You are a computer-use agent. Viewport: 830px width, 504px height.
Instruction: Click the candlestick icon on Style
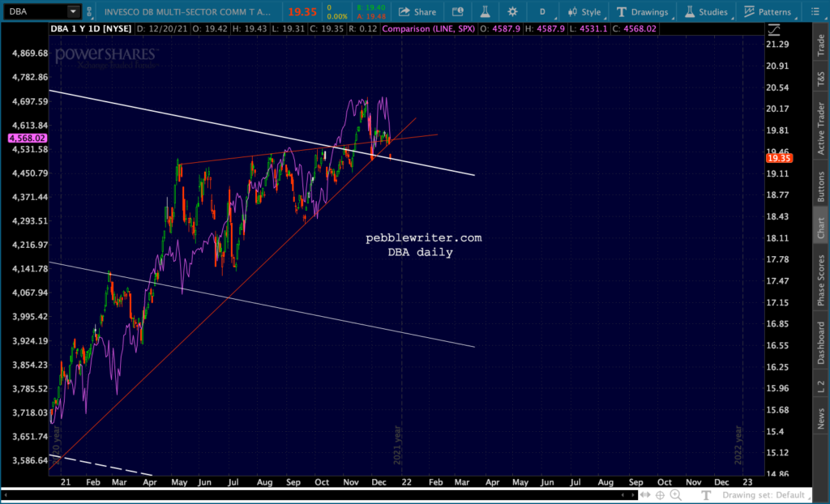[x=573, y=11]
